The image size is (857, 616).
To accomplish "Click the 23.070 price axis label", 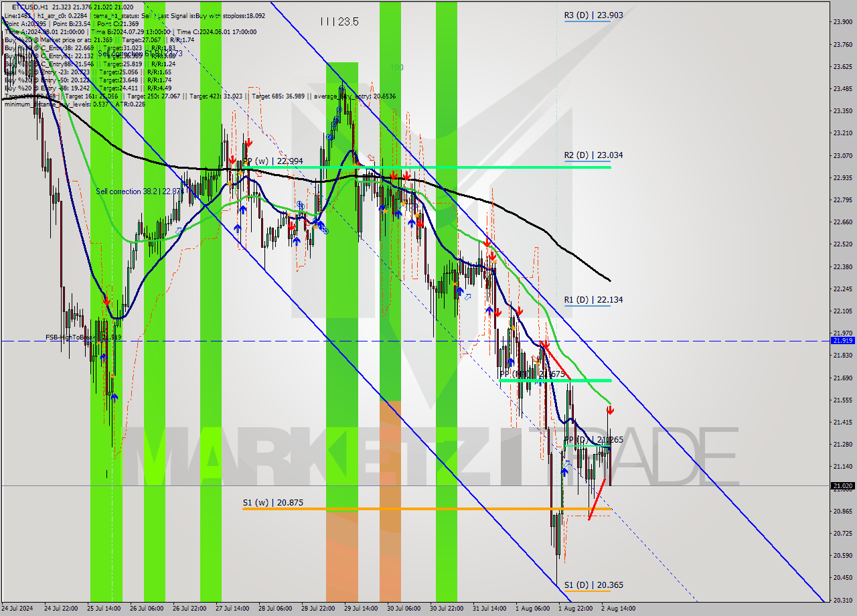I will tap(842, 155).
